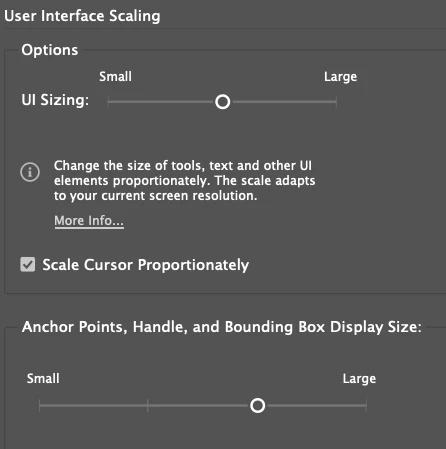Set UI Sizing to the rightmost Large tick
Image resolution: width=446 pixels, height=449 pixels.
(x=337, y=102)
